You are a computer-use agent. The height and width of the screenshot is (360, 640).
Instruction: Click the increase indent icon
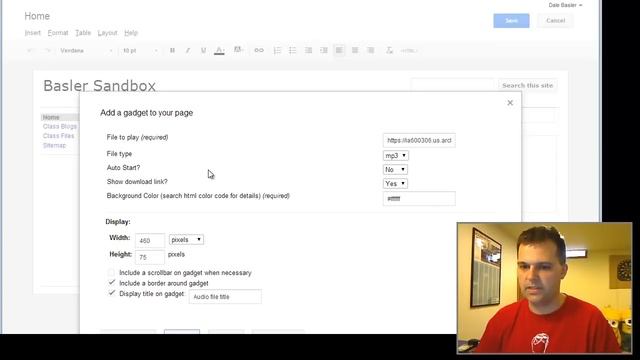pyautogui.click(x=324, y=50)
